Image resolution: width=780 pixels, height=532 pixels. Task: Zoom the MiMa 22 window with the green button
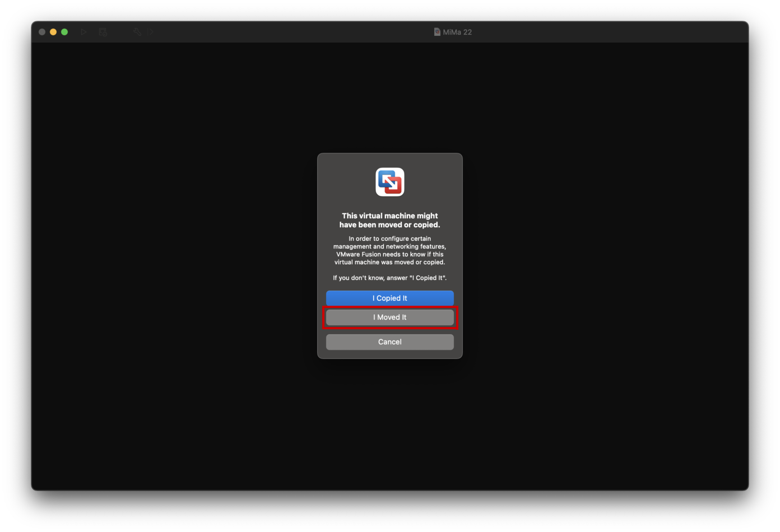64,32
